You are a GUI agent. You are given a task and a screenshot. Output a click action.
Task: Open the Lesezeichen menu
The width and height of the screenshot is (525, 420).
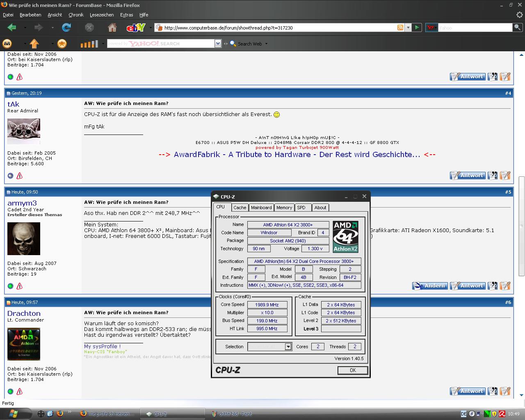[102, 15]
